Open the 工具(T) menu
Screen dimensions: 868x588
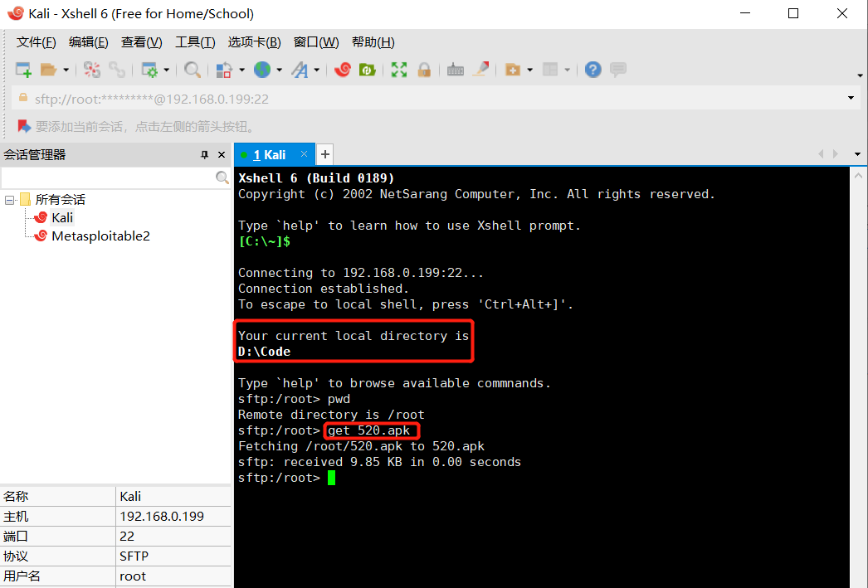tap(195, 42)
